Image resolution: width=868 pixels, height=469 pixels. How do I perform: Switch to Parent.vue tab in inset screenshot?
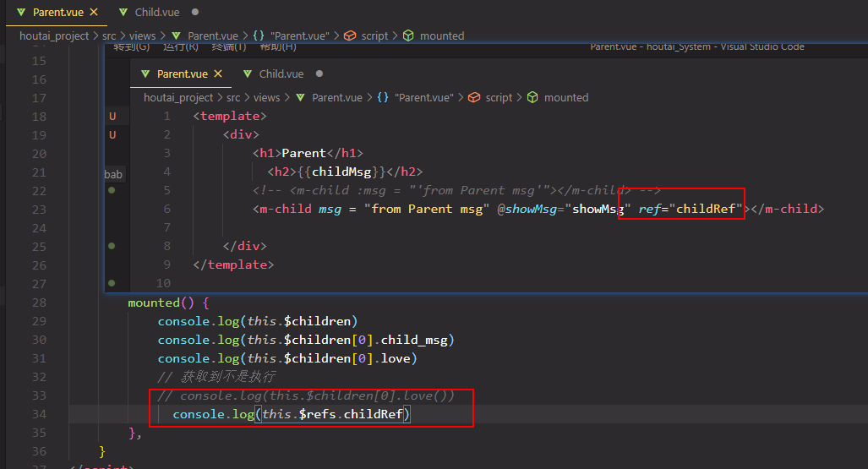pos(182,74)
